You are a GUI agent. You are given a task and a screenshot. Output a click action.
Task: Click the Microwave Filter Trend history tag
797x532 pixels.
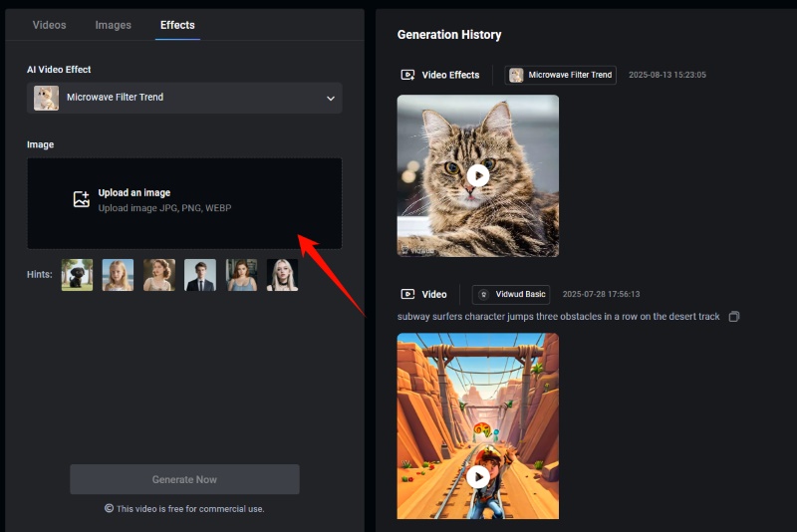coord(560,75)
